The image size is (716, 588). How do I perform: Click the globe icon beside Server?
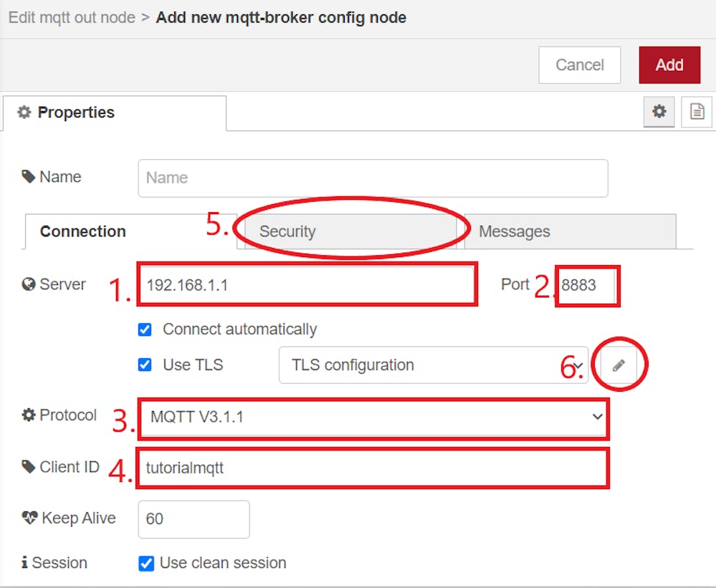pyautogui.click(x=29, y=284)
